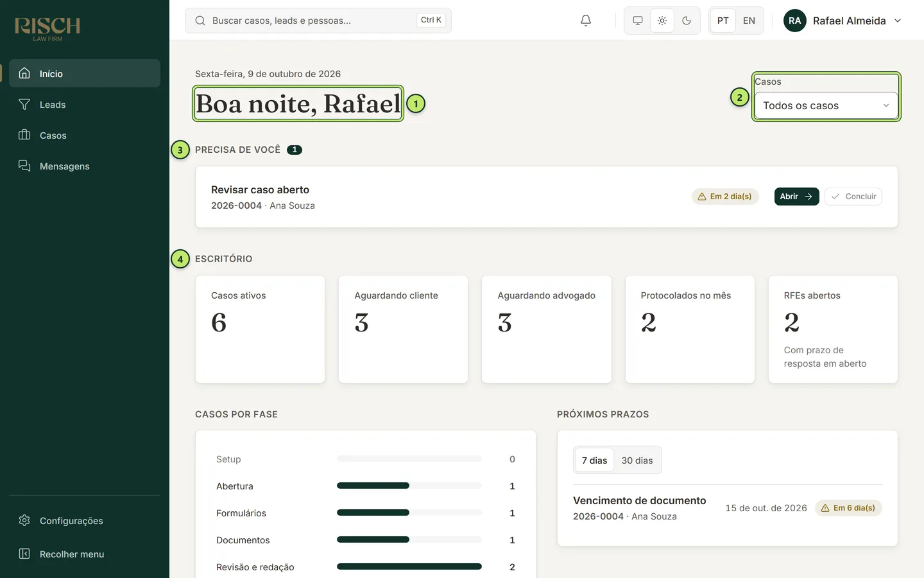This screenshot has width=924, height=578.
Task: Select the 7 dias tab
Action: click(x=594, y=460)
